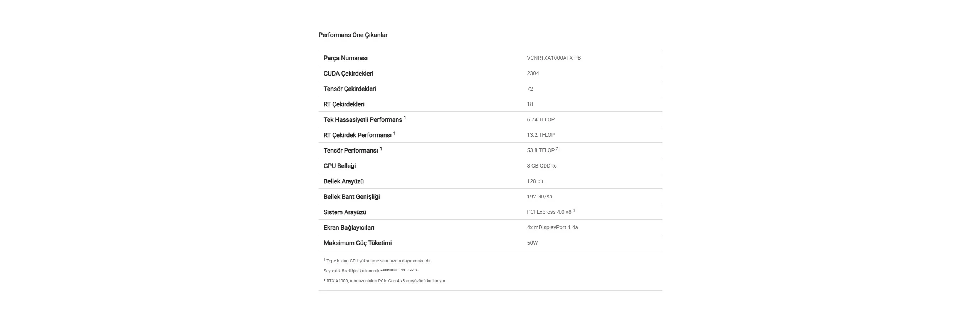Viewport: 980px width, 329px height.
Task: Click footnote 2 next to 53.8 TFLOP
Action: [x=557, y=149]
